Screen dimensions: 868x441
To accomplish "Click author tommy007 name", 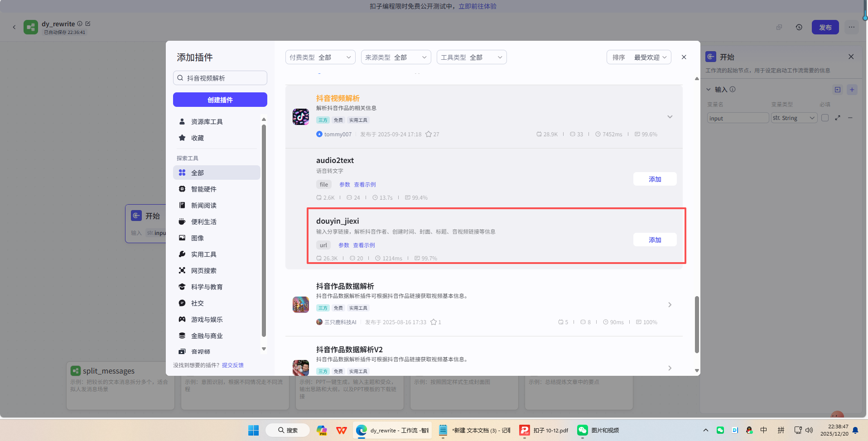I will tap(338, 134).
